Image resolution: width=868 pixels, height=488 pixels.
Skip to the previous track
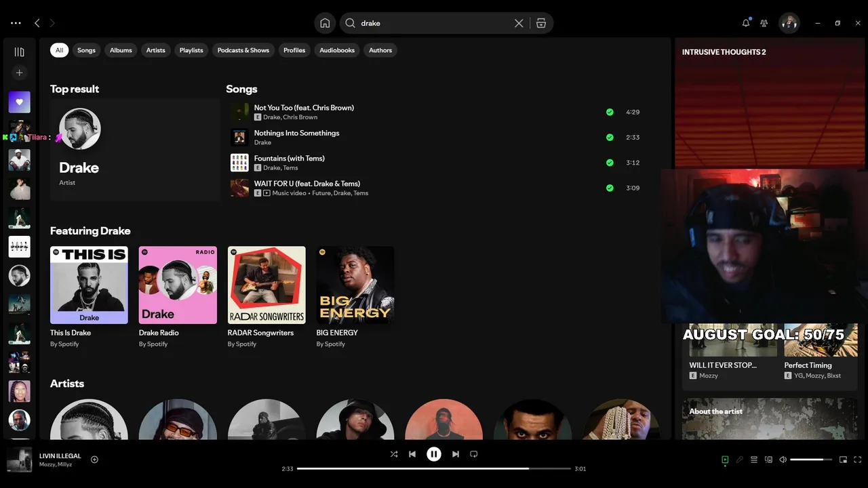point(412,454)
